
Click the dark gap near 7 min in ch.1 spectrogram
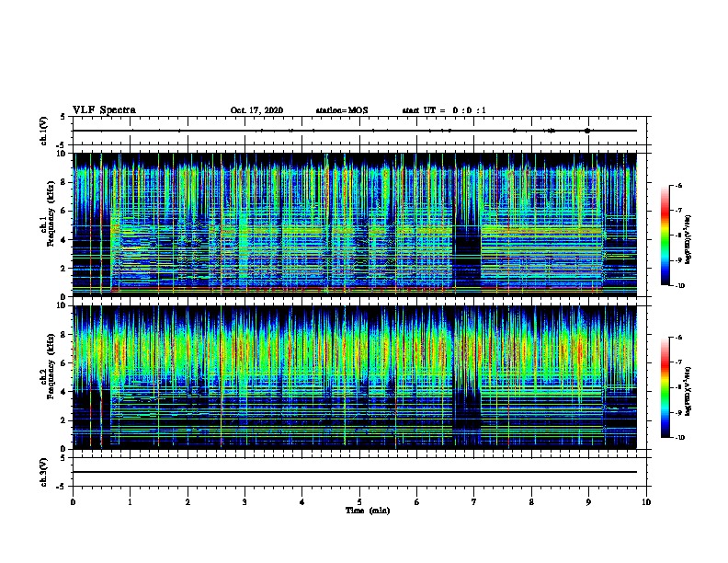[467, 251]
